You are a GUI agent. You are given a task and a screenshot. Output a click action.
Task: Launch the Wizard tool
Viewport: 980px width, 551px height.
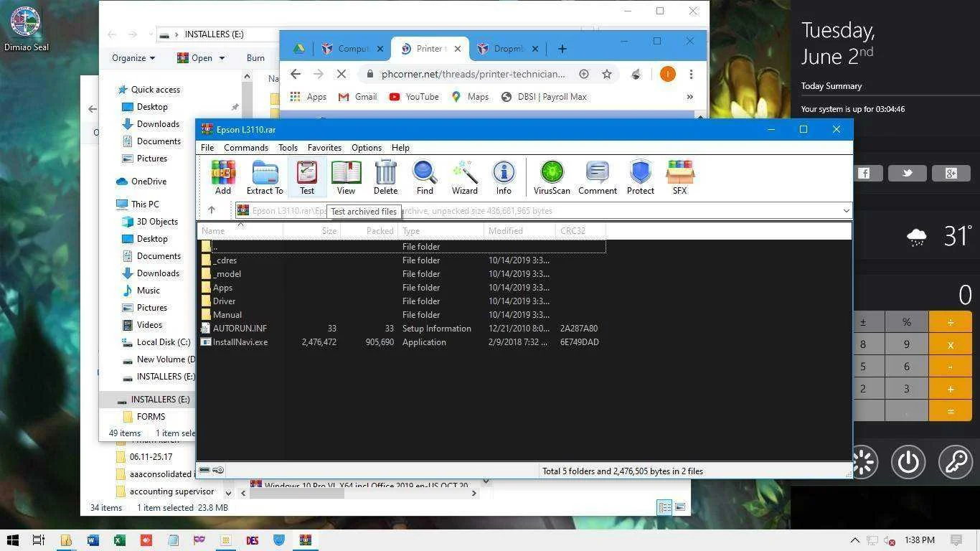point(464,177)
